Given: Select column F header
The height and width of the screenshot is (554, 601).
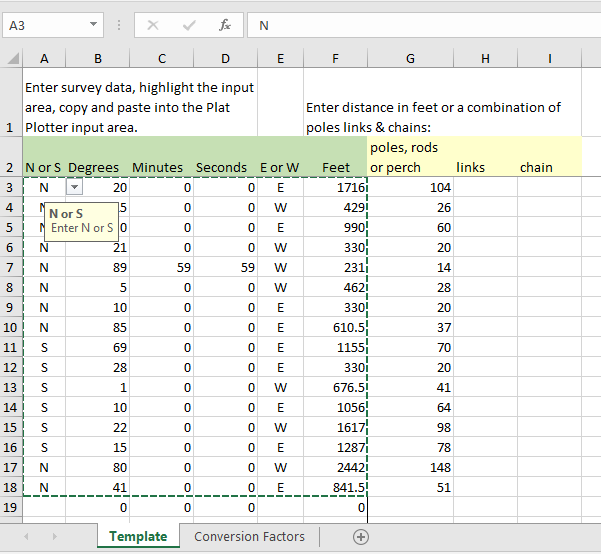Looking at the screenshot, I should pos(335,59).
